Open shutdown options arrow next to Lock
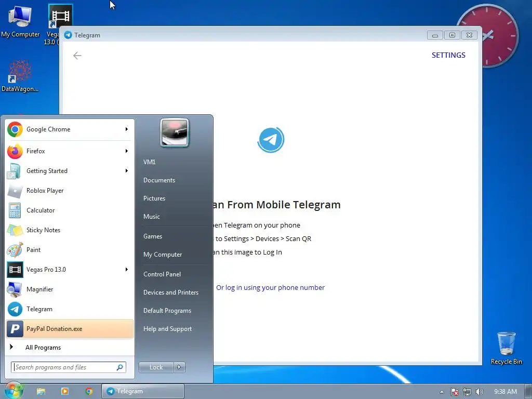This screenshot has width=532, height=399. click(179, 367)
